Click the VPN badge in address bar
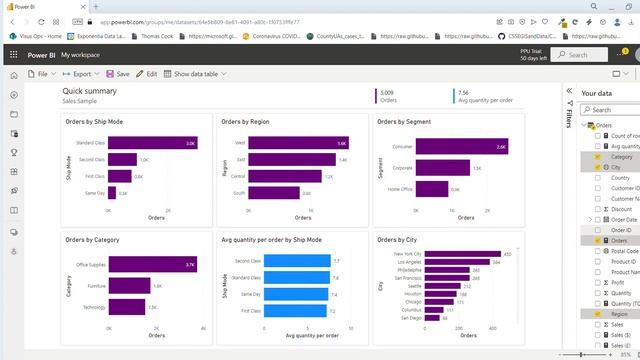Image resolution: width=640 pixels, height=360 pixels. 78,22
